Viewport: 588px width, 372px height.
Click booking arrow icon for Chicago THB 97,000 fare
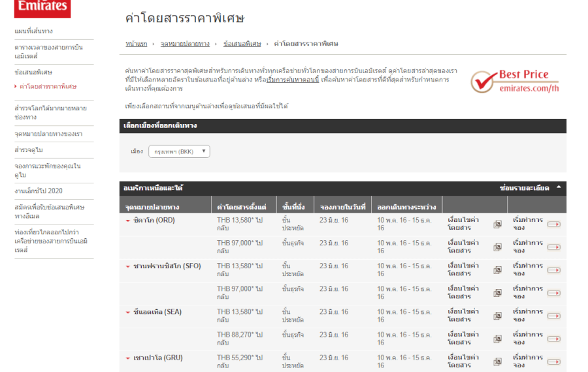(x=553, y=247)
